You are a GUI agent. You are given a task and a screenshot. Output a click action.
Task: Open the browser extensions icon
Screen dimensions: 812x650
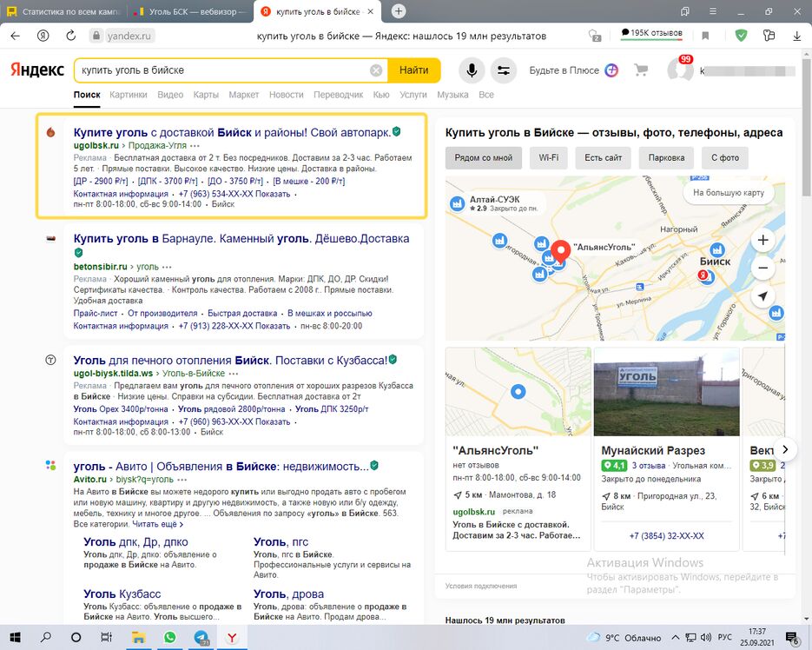pos(769,36)
